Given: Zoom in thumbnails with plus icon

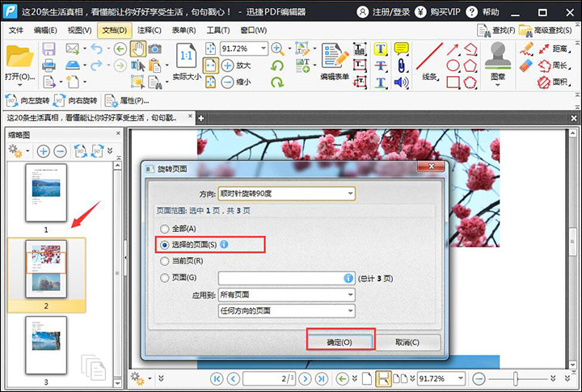Looking at the screenshot, I should tap(43, 151).
